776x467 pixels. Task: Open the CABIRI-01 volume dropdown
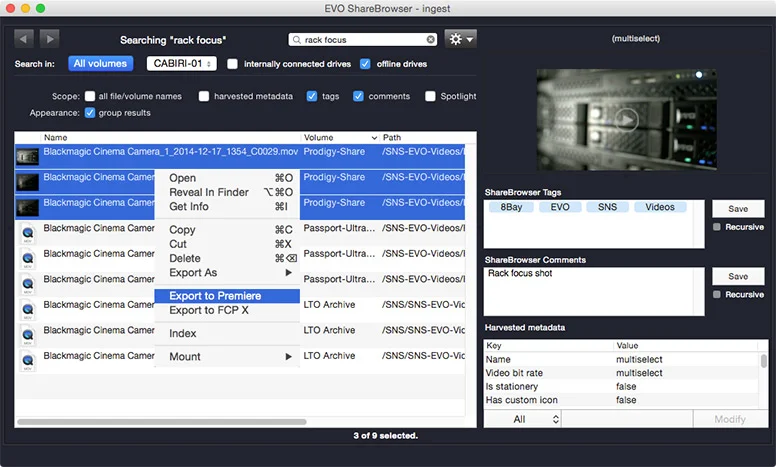[182, 63]
